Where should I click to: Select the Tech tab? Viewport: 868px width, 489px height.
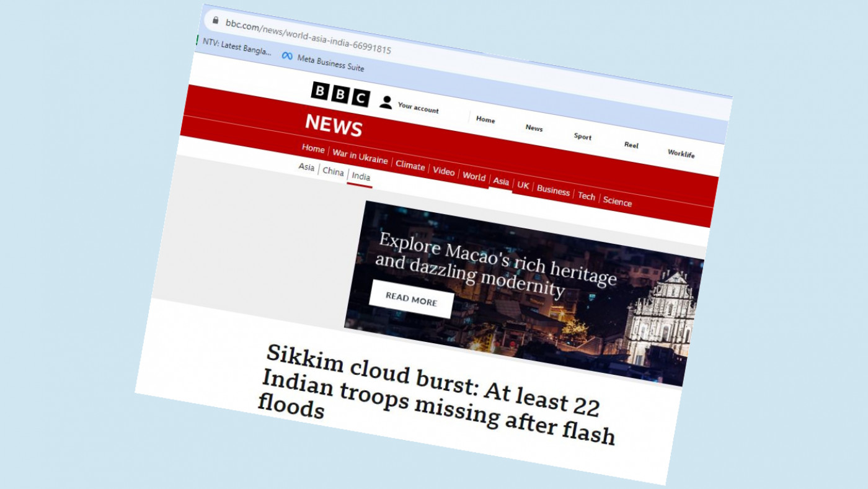[x=587, y=196]
